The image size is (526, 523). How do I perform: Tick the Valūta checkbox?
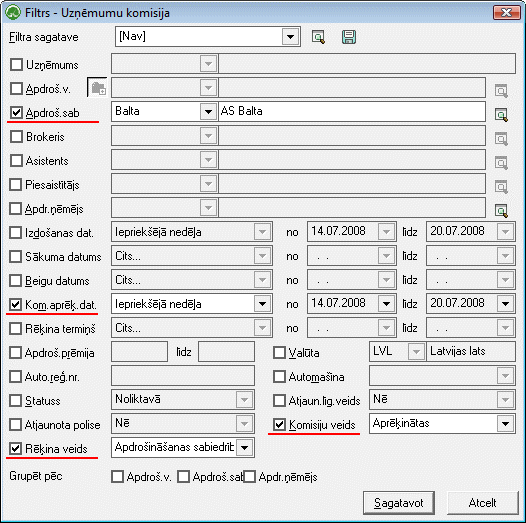click(279, 353)
